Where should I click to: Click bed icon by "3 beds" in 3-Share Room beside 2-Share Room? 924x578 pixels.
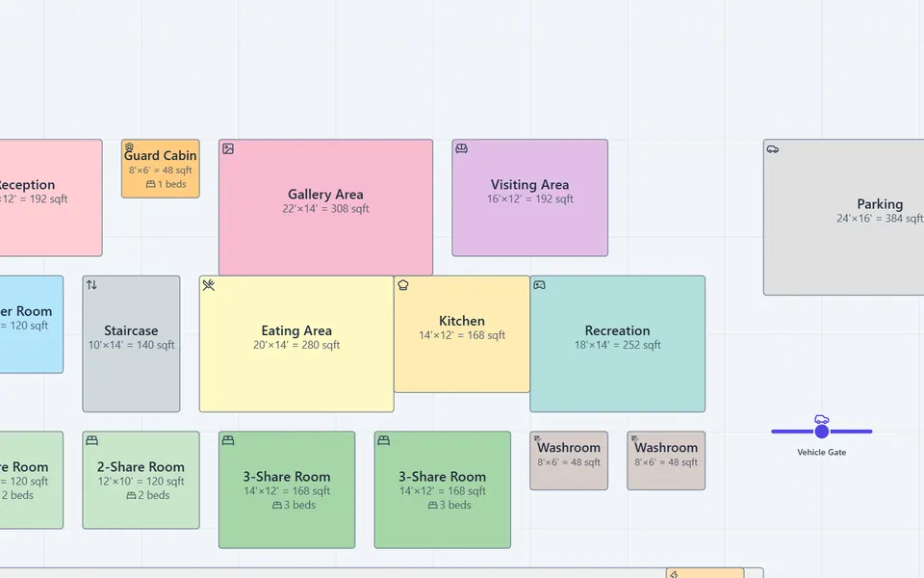pyautogui.click(x=277, y=505)
